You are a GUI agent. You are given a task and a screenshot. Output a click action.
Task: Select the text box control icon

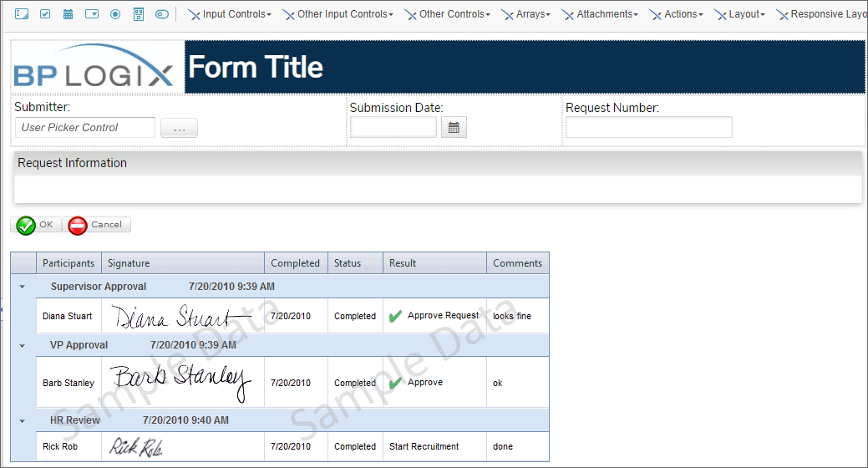click(22, 14)
